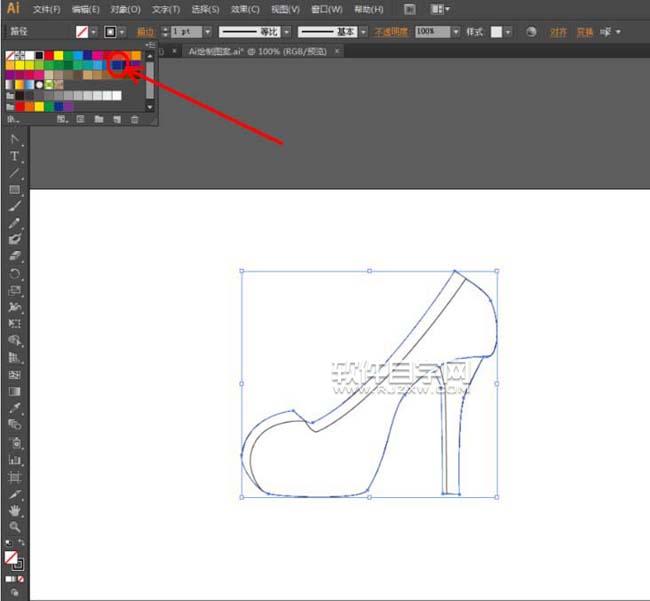
Task: Pick the Paintbrush tool
Action: pyautogui.click(x=15, y=207)
